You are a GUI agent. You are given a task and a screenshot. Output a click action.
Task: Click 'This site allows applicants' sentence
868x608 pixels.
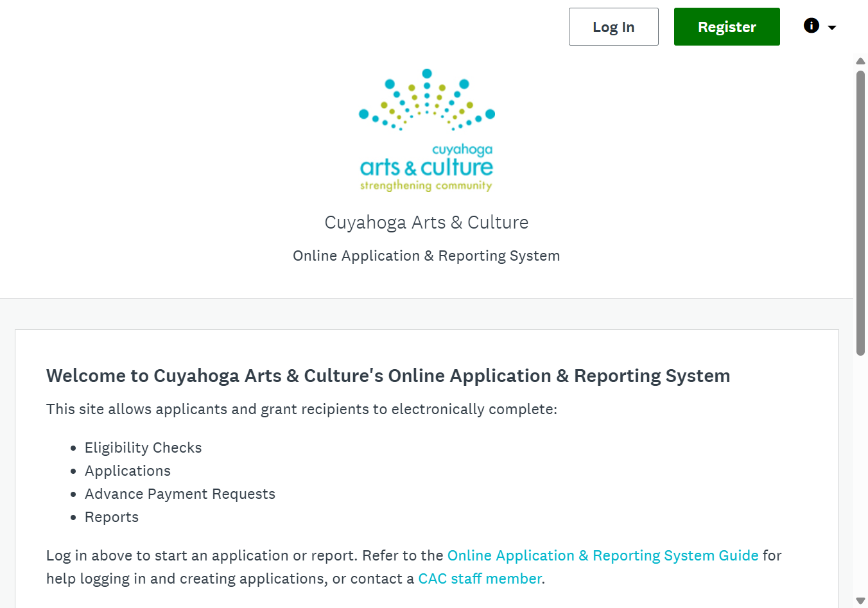point(302,409)
